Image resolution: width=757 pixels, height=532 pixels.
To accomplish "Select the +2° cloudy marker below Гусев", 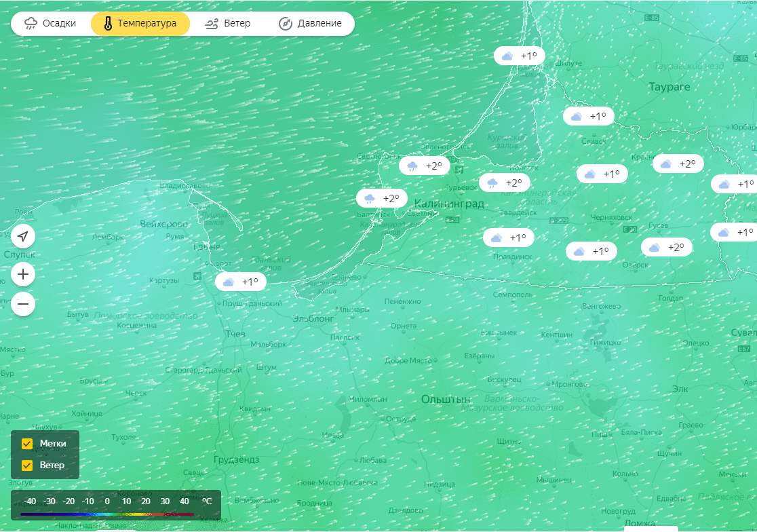I will tap(667, 248).
